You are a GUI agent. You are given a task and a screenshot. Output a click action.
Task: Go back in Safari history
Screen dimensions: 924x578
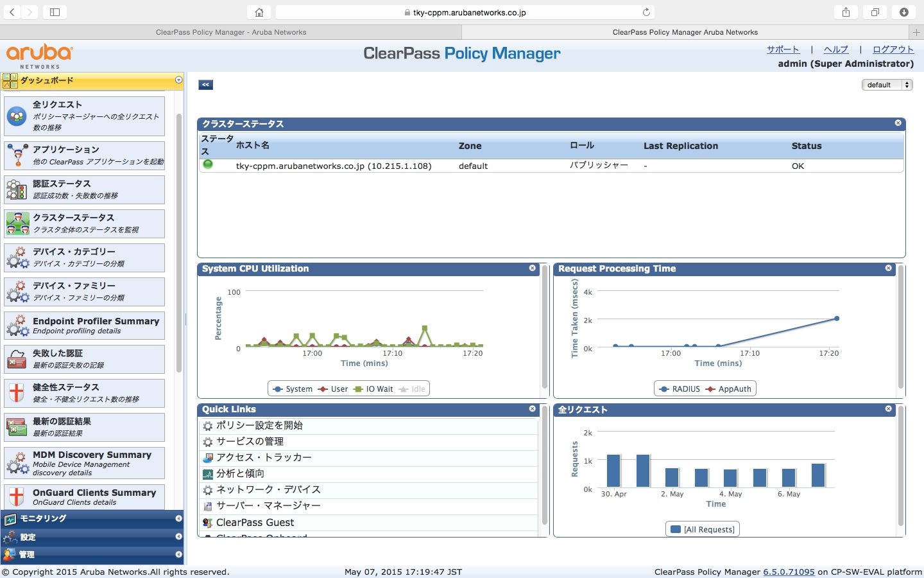click(x=12, y=12)
